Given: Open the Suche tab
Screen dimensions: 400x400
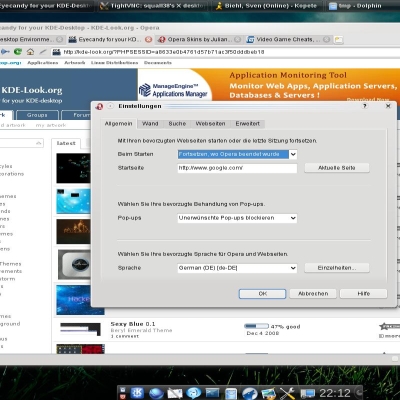Looking at the screenshot, I should [177, 124].
